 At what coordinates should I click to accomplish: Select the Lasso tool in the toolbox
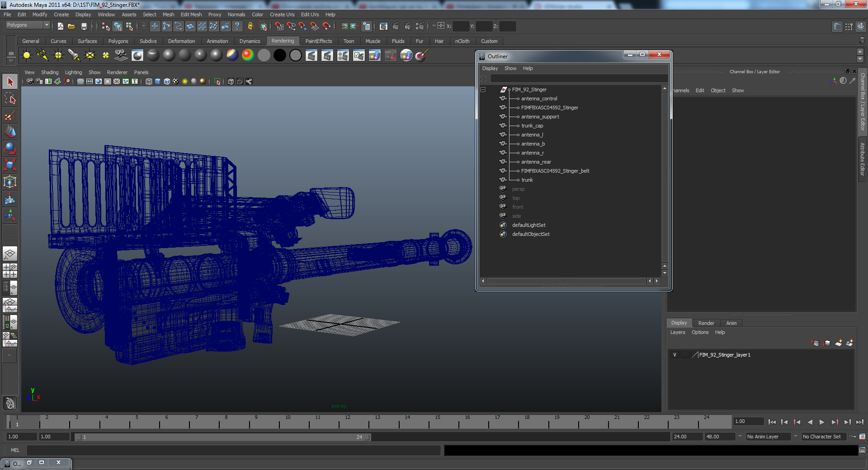coord(10,99)
